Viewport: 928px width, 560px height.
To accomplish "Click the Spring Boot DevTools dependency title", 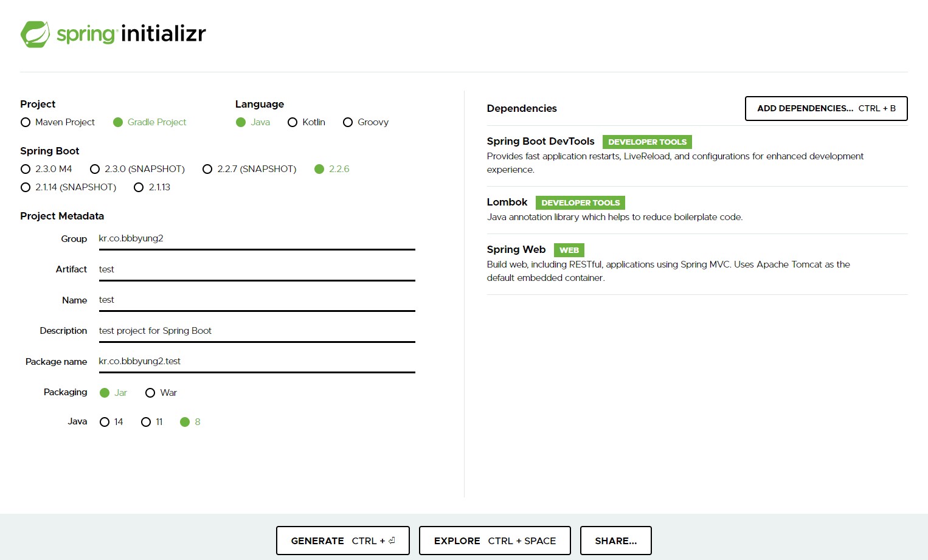I will point(541,141).
